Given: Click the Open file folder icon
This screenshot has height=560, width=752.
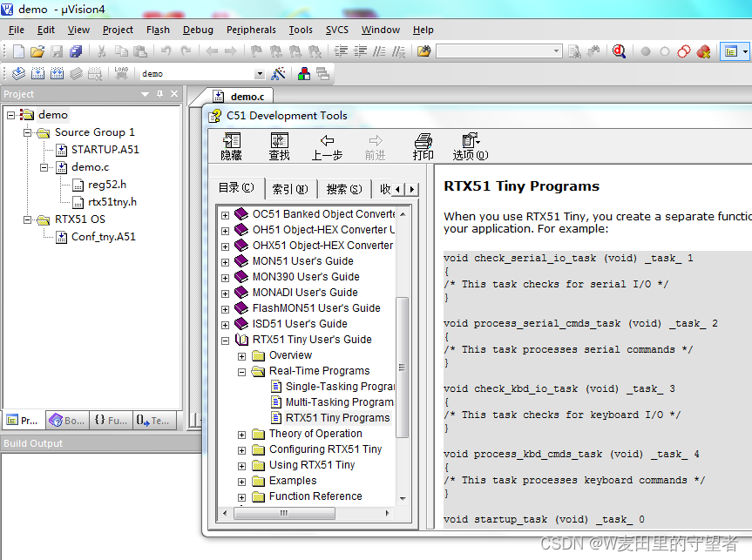Looking at the screenshot, I should (x=37, y=51).
